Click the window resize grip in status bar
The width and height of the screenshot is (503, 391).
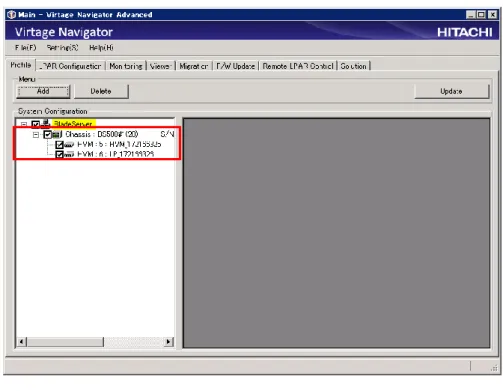pyautogui.click(x=494, y=368)
